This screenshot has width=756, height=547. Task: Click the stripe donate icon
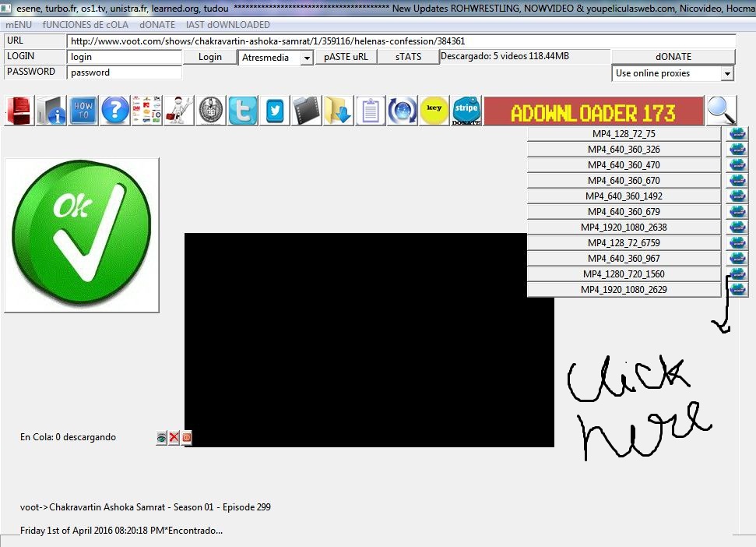tap(466, 111)
